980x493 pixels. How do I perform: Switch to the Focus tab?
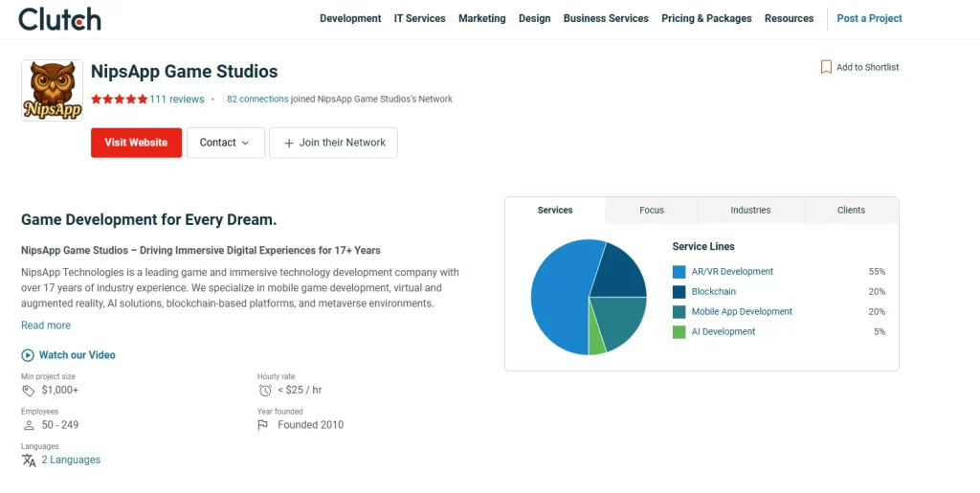[652, 211]
